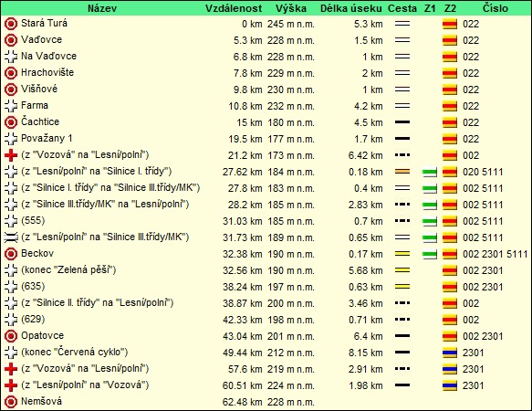The width and height of the screenshot is (532, 411).
Task: Open the Hrachovište waypoint name
Action: pos(47,73)
